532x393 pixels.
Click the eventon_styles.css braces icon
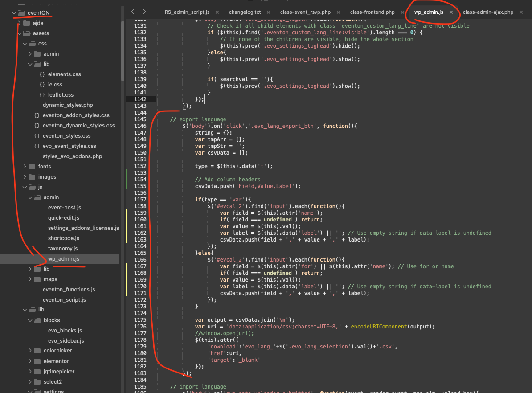(37, 136)
